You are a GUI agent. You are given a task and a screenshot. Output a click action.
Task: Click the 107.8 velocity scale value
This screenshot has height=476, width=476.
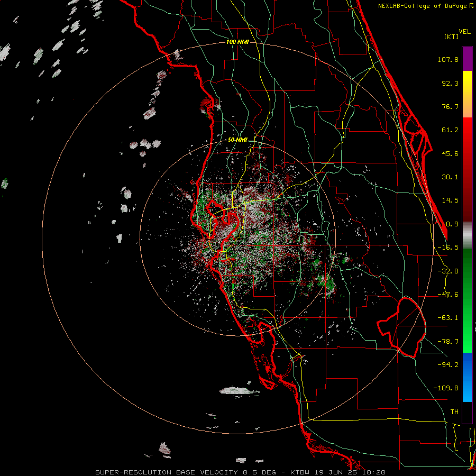(448, 59)
